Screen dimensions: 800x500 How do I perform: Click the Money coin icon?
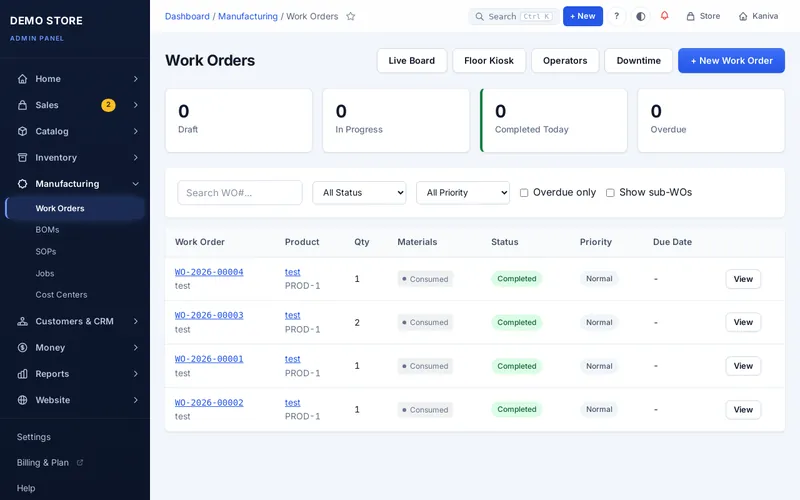click(22, 347)
